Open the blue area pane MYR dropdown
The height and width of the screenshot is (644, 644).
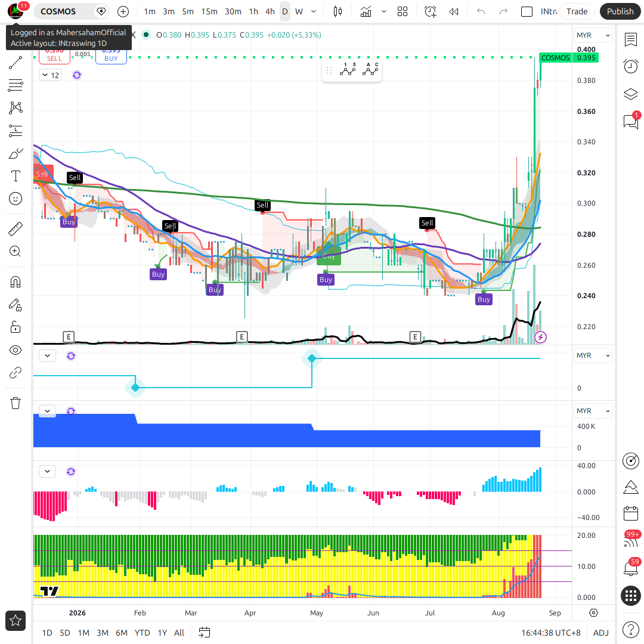[x=593, y=411]
